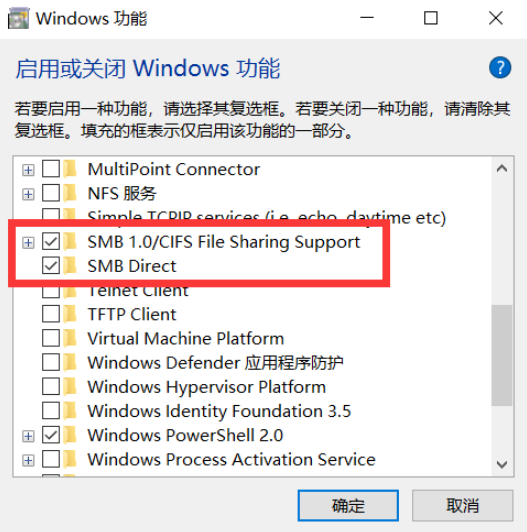Expand the SMB 1.0/CIFS File Sharing node
The width and height of the screenshot is (527, 532).
tap(28, 242)
